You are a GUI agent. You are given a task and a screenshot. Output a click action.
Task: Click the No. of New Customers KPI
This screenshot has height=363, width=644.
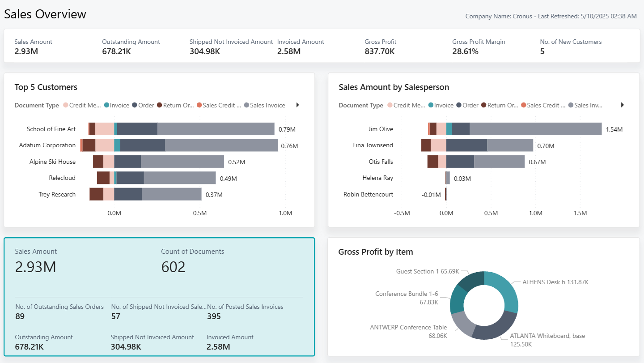click(571, 47)
